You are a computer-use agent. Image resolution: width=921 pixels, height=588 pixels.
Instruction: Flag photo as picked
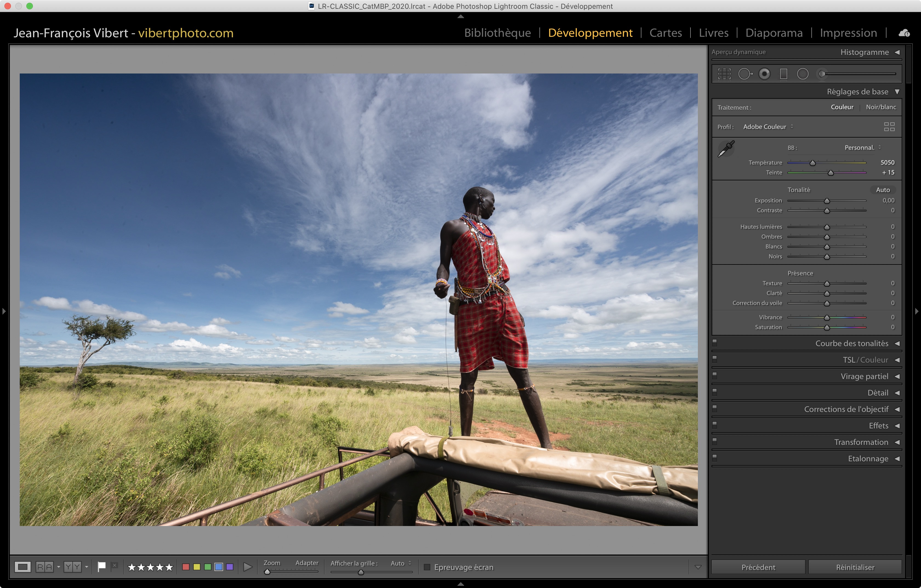pyautogui.click(x=101, y=567)
